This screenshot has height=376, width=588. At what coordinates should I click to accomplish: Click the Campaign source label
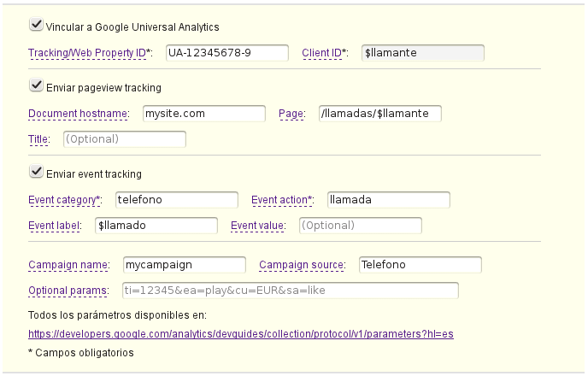pyautogui.click(x=302, y=265)
